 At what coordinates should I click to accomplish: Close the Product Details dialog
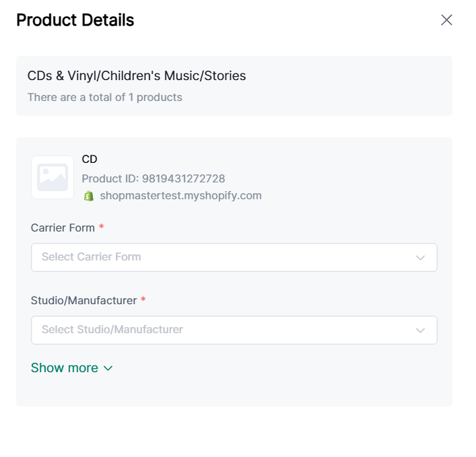pos(446,20)
